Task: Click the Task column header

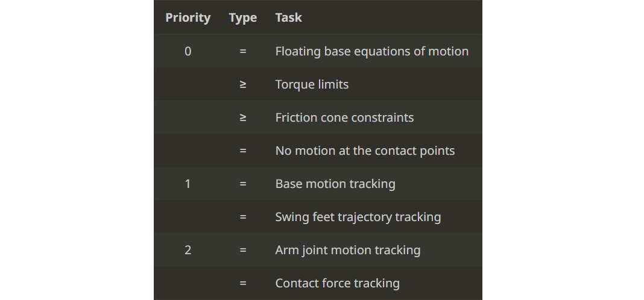Action: 288,17
